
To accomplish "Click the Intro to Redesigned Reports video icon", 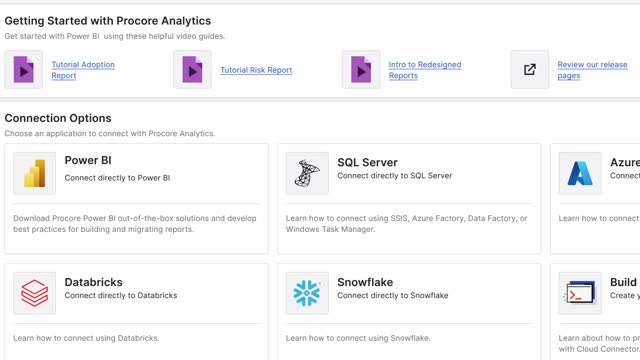I will (x=361, y=69).
